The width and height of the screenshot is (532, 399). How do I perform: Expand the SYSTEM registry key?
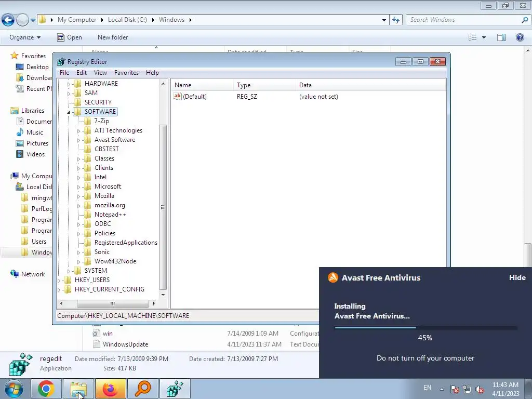[x=69, y=271]
